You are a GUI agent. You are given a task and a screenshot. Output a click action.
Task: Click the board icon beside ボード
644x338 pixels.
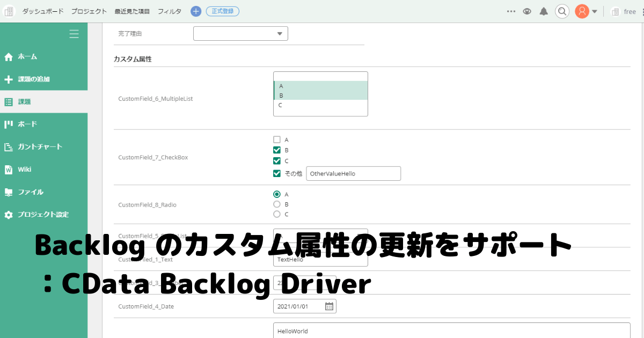8,124
